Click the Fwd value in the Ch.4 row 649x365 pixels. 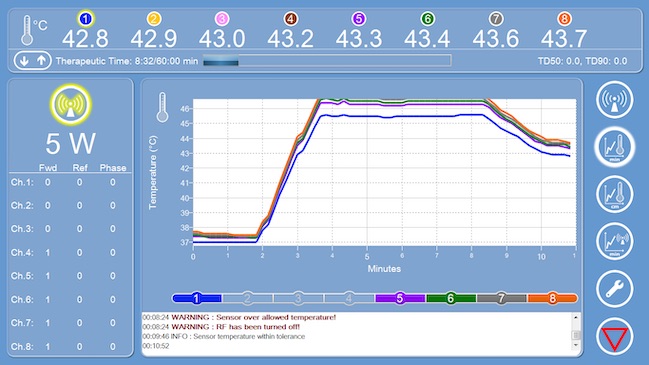tap(48, 252)
